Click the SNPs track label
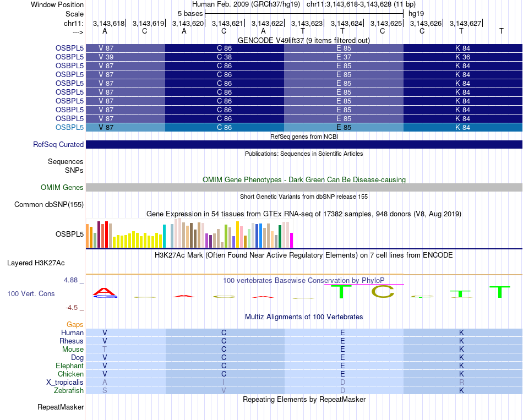Viewport: 523px width, 420px height. click(74, 170)
